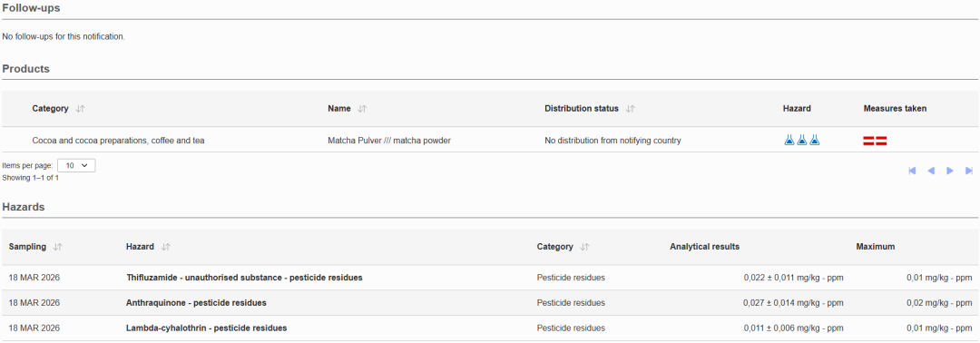Viewport: 980px width, 343px height.
Task: Click Maximum column header
Action: point(875,247)
